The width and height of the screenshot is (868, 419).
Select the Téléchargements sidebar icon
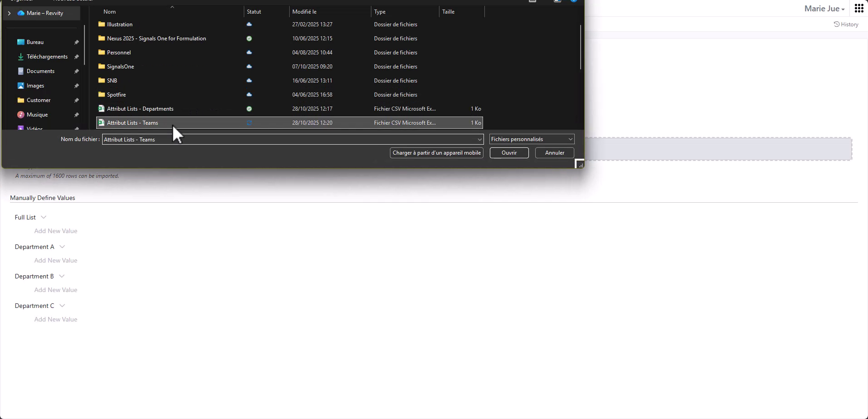(21, 56)
